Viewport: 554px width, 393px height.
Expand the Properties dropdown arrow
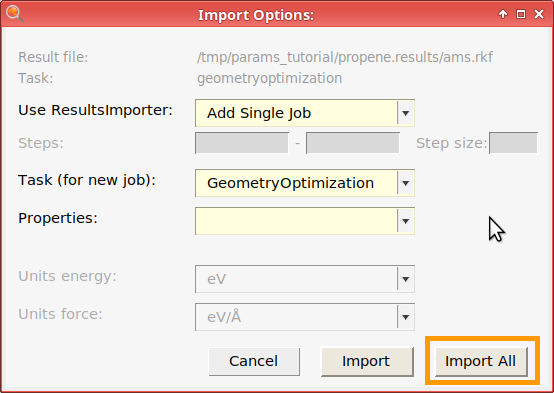click(406, 222)
